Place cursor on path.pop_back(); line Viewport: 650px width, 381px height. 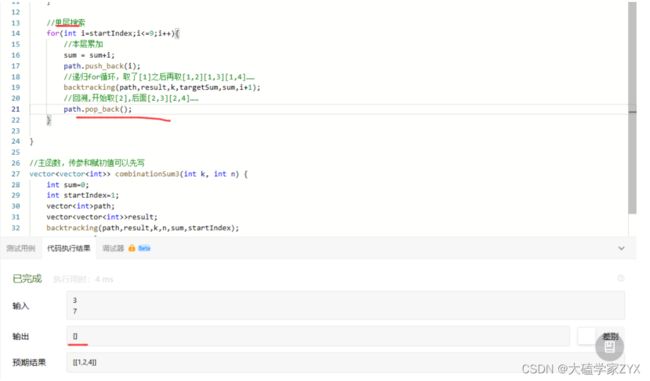click(97, 109)
